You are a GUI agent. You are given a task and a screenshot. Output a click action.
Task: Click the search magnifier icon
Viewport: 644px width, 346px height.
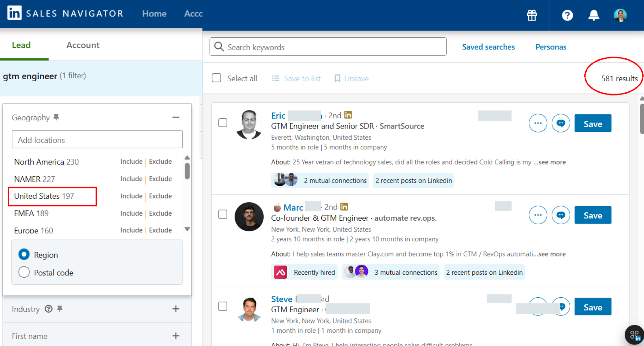219,47
